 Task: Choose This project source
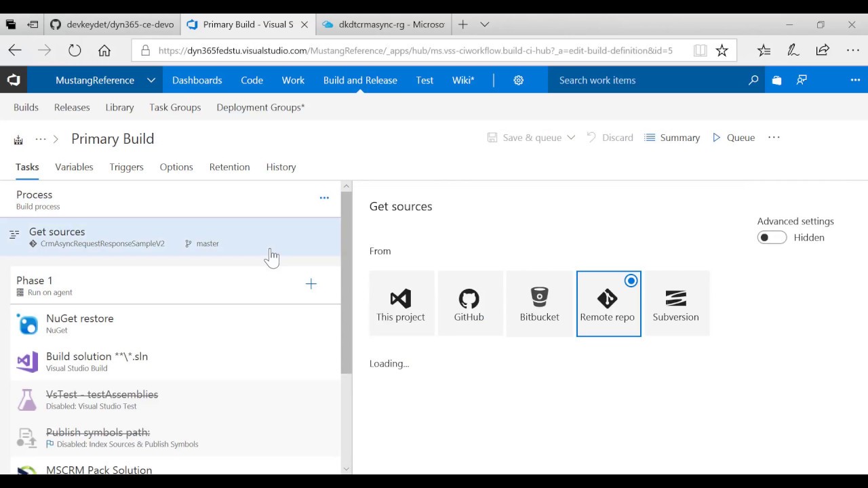[x=401, y=304]
